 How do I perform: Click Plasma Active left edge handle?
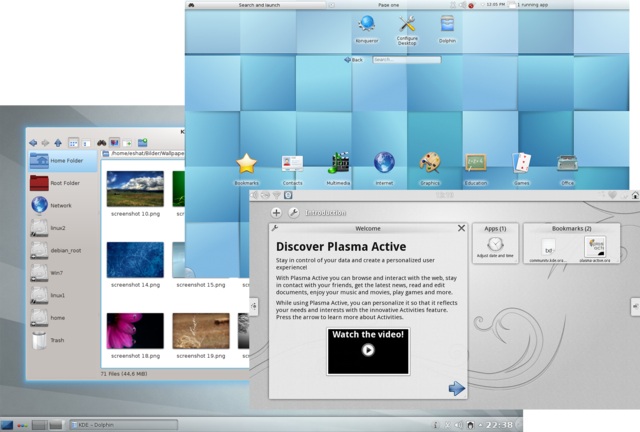click(x=254, y=306)
